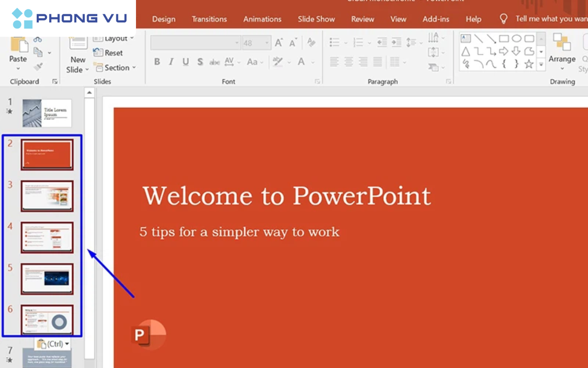Select the Scribble shape
The width and height of the screenshot is (588, 368).
pyautogui.click(x=466, y=64)
